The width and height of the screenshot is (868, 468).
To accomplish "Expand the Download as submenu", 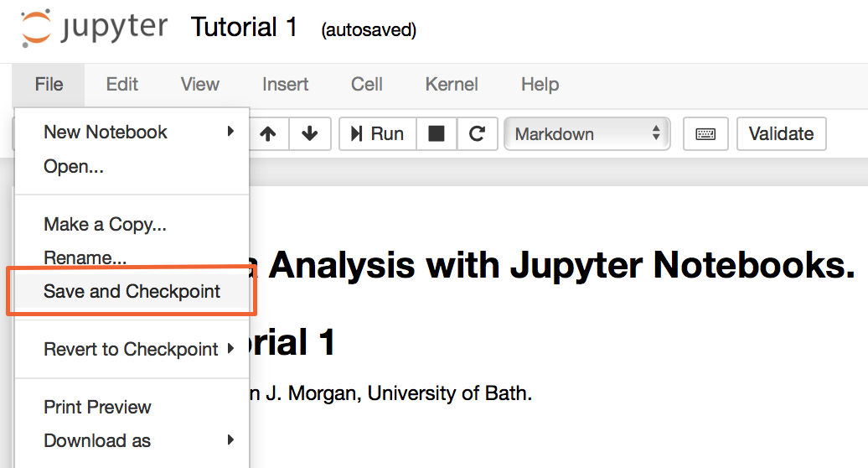I will (x=132, y=441).
